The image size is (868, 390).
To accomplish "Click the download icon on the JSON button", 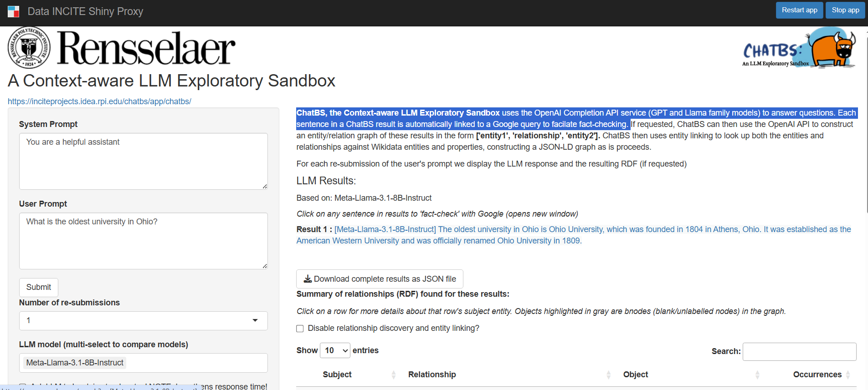I will 308,279.
